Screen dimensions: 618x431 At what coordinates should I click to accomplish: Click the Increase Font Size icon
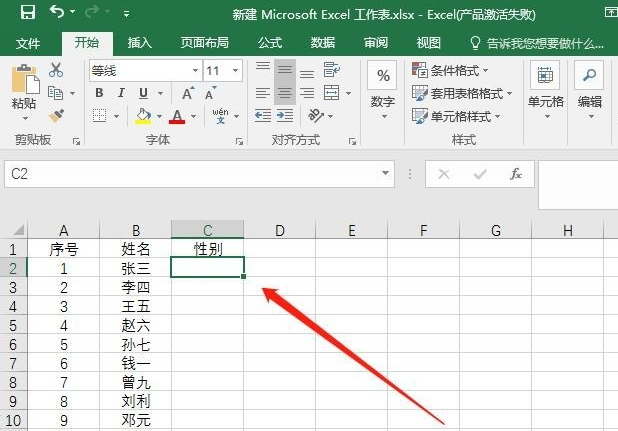[x=188, y=93]
